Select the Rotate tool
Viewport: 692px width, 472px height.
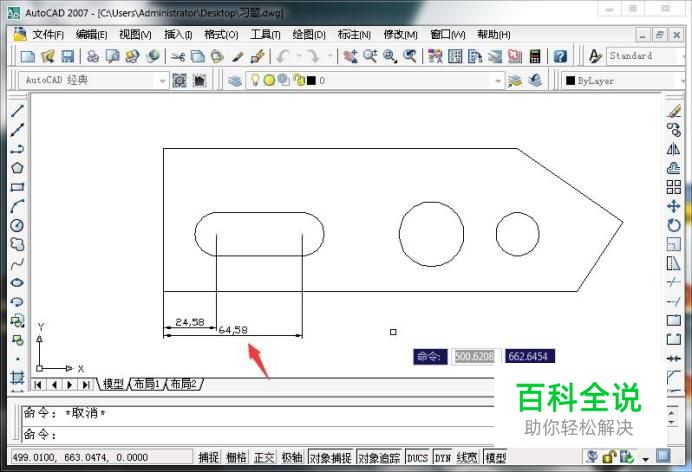click(x=673, y=225)
